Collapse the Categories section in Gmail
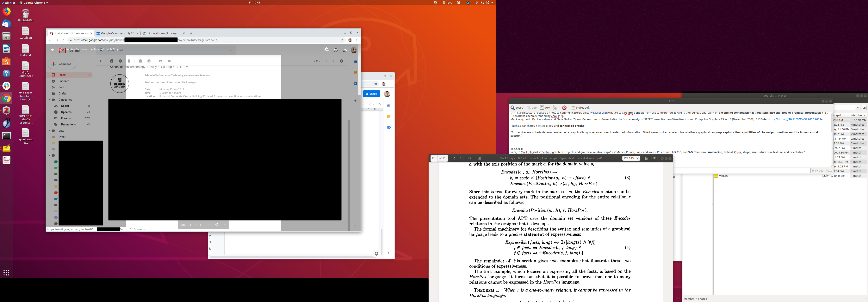The image size is (868, 302). [x=50, y=100]
